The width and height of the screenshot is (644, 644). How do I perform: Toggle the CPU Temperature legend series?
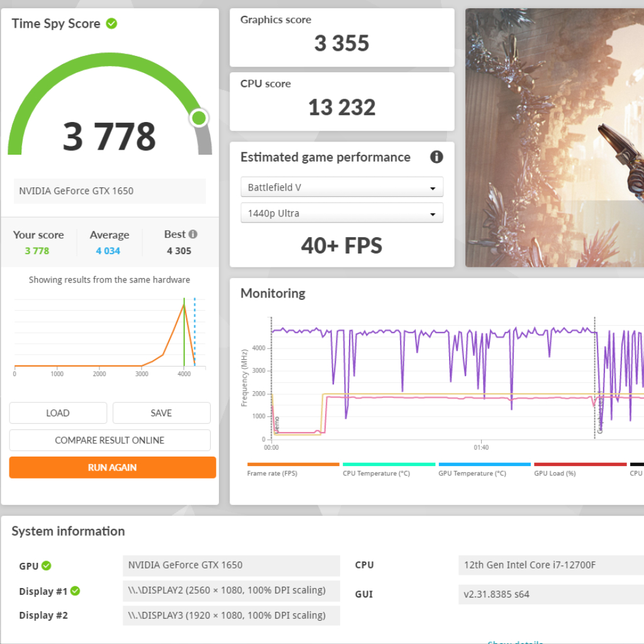(x=376, y=473)
